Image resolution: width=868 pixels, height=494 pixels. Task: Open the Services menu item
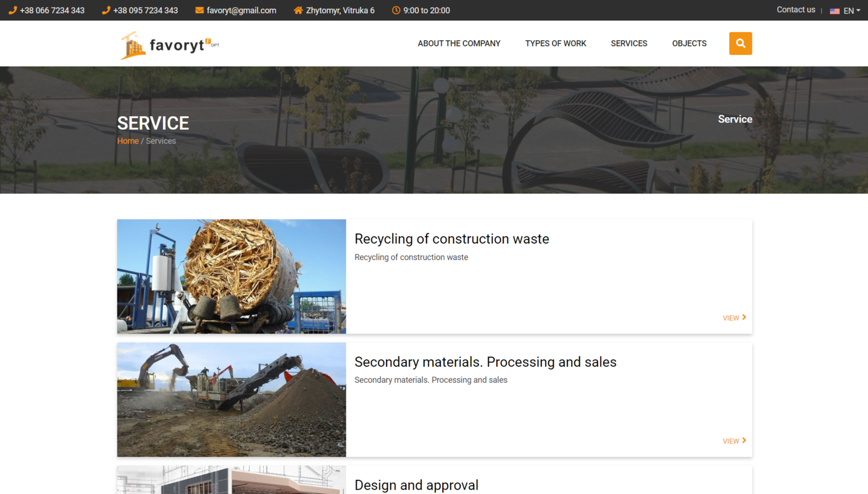coord(629,43)
